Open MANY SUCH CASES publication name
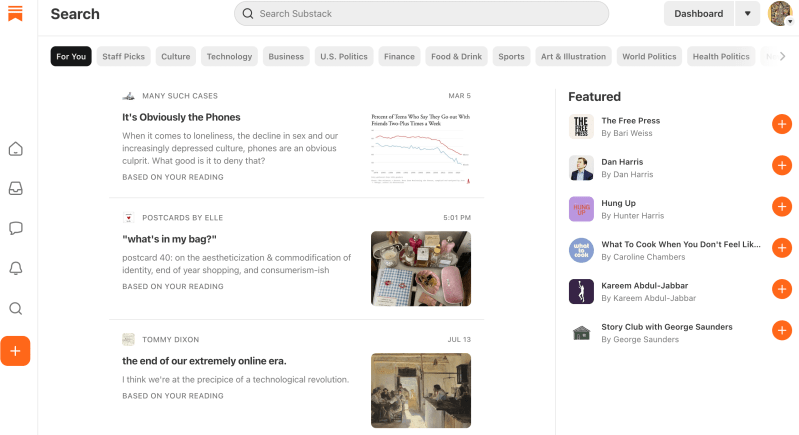 (180, 96)
